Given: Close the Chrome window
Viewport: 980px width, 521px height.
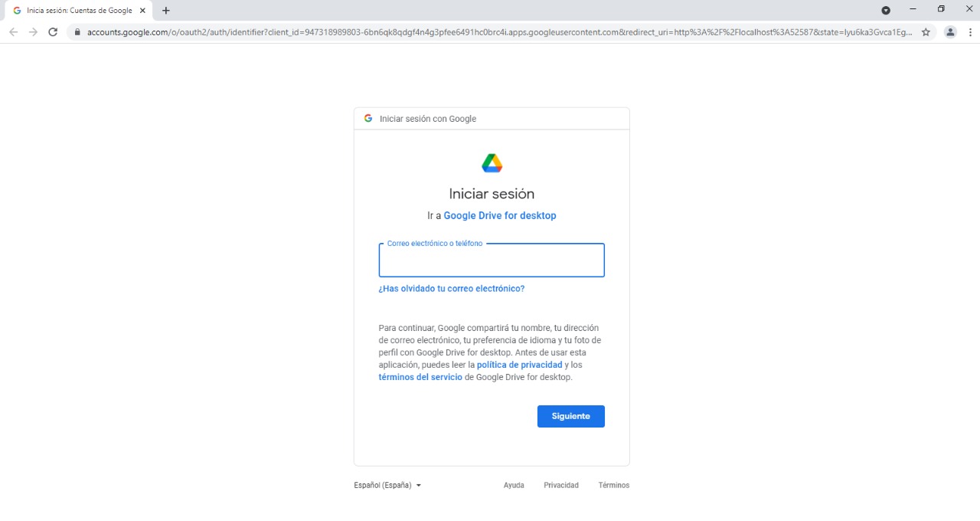Looking at the screenshot, I should tap(969, 9).
